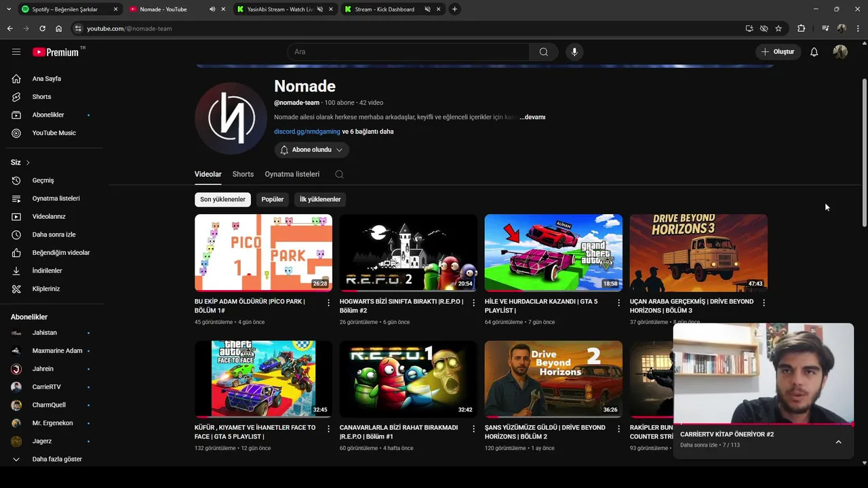Open the discord.gg/nmdgaming link
This screenshot has height=488, width=868.
coord(307,131)
